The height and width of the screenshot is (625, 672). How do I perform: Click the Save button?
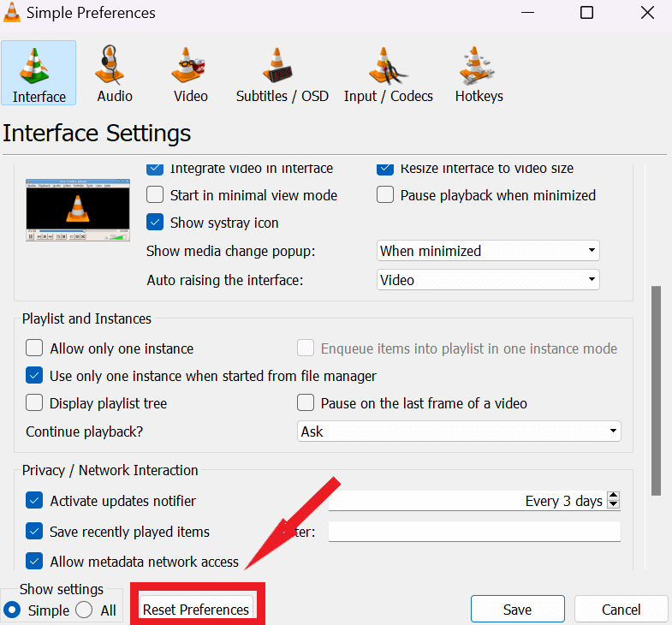coord(517,610)
